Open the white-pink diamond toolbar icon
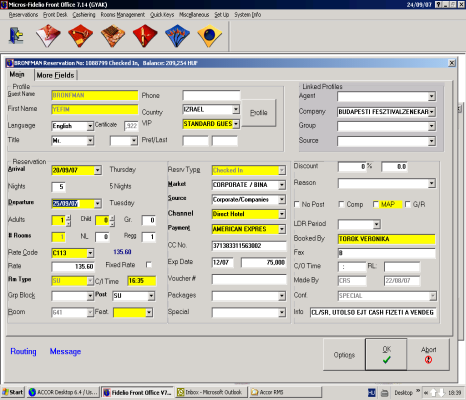 click(x=48, y=36)
